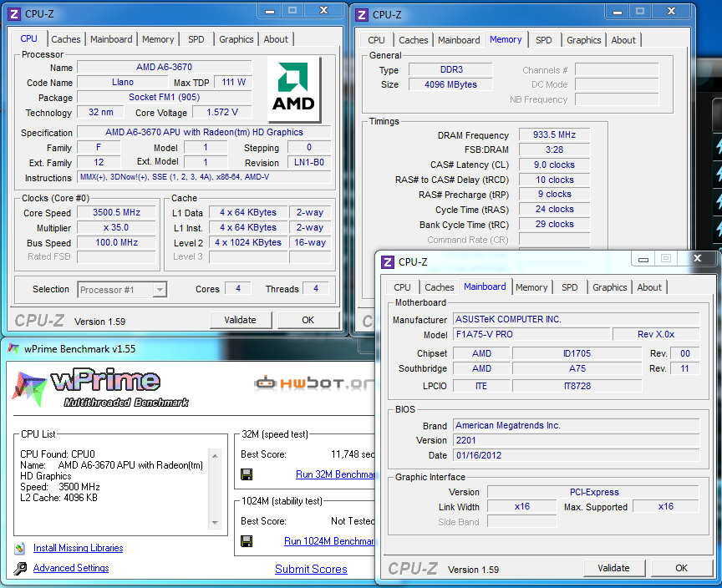Click the Southbridge value A75
Image resolution: width=722 pixels, height=588 pixels.
(577, 368)
